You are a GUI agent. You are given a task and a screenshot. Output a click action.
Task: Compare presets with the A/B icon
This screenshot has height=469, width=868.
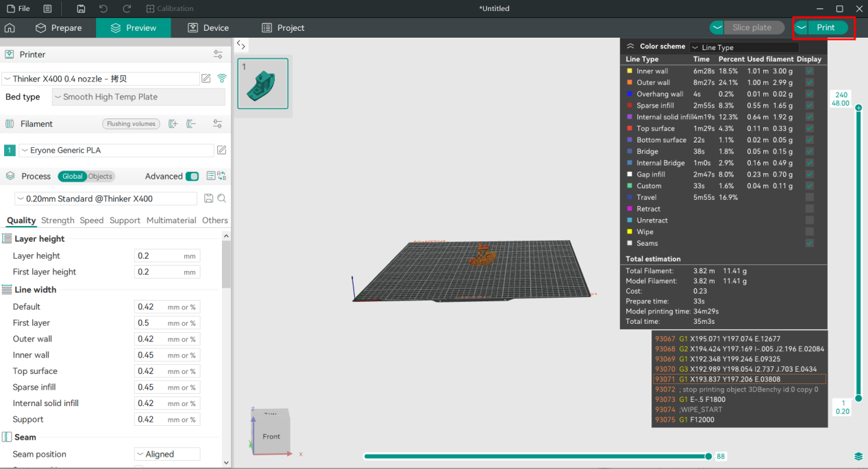click(222, 176)
